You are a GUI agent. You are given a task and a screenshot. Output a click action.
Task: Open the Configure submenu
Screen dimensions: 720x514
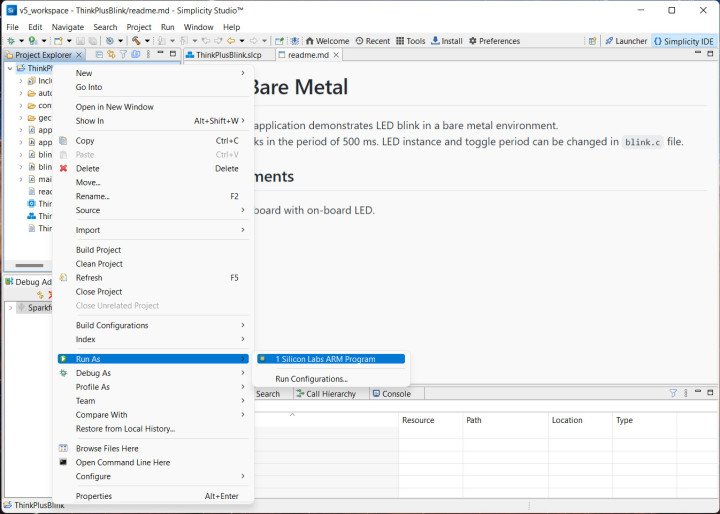coord(153,476)
